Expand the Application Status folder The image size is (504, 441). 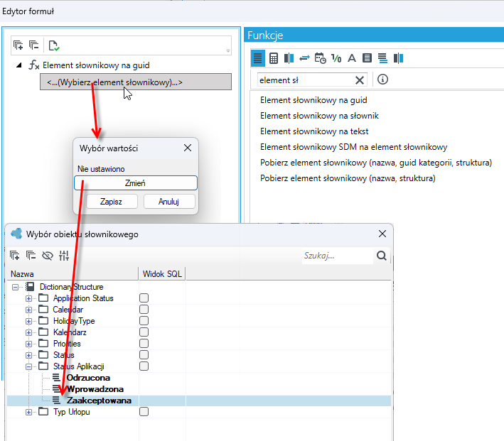coord(28,298)
